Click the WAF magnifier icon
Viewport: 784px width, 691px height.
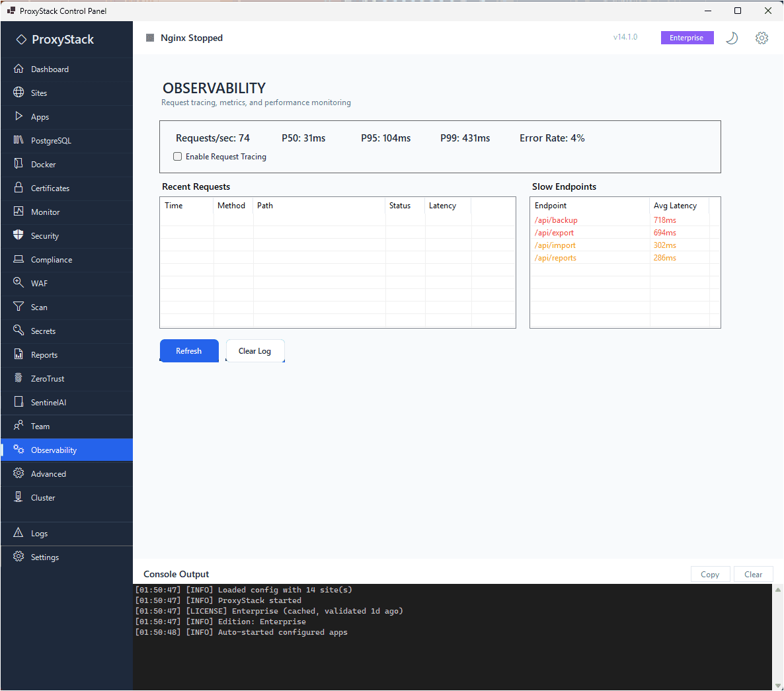coord(20,284)
